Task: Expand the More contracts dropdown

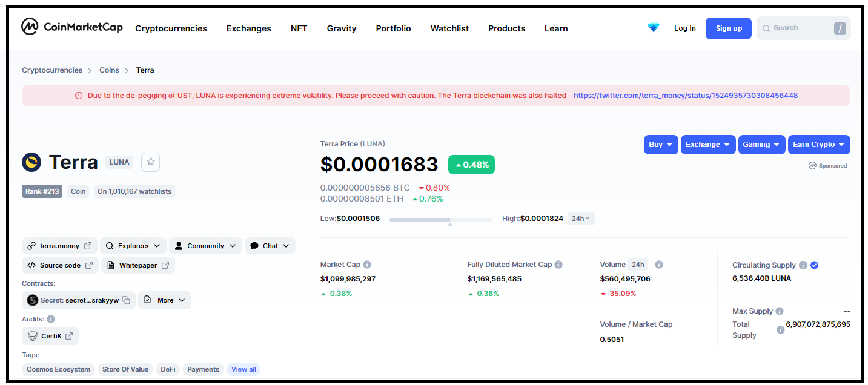Action: (165, 300)
